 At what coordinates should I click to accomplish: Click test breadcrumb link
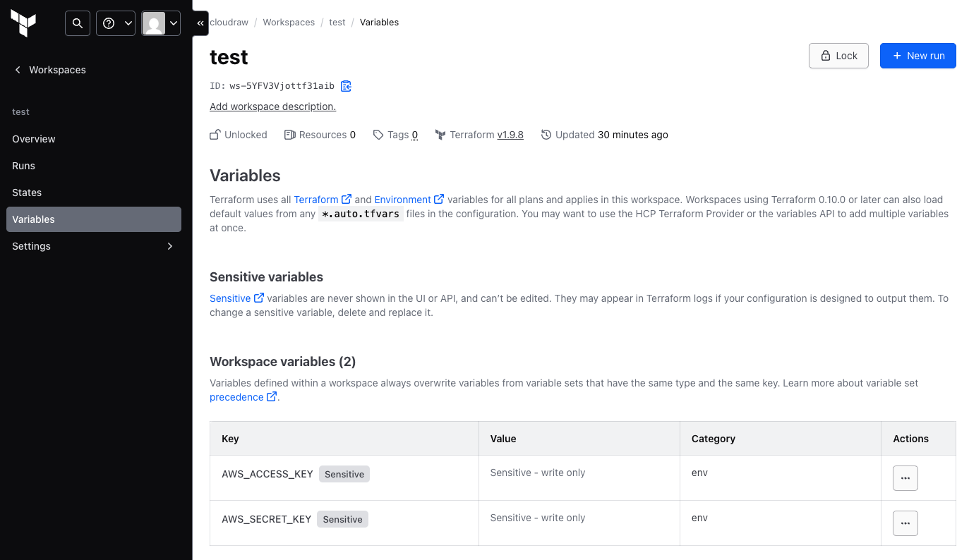pos(337,23)
